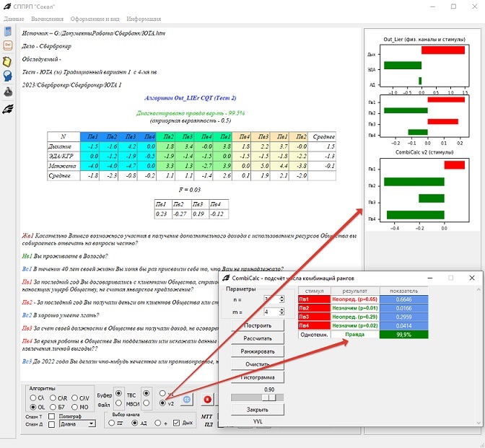
Task: Select the Буфер source radio button
Action: 118,393
